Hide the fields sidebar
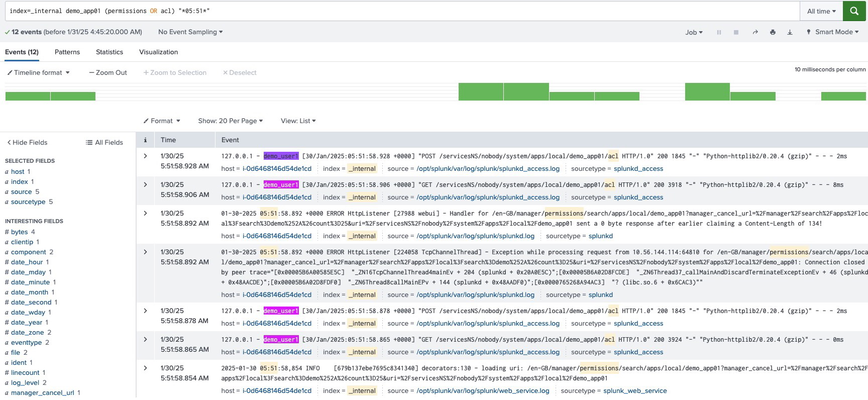This screenshot has height=400, width=868. tap(27, 142)
